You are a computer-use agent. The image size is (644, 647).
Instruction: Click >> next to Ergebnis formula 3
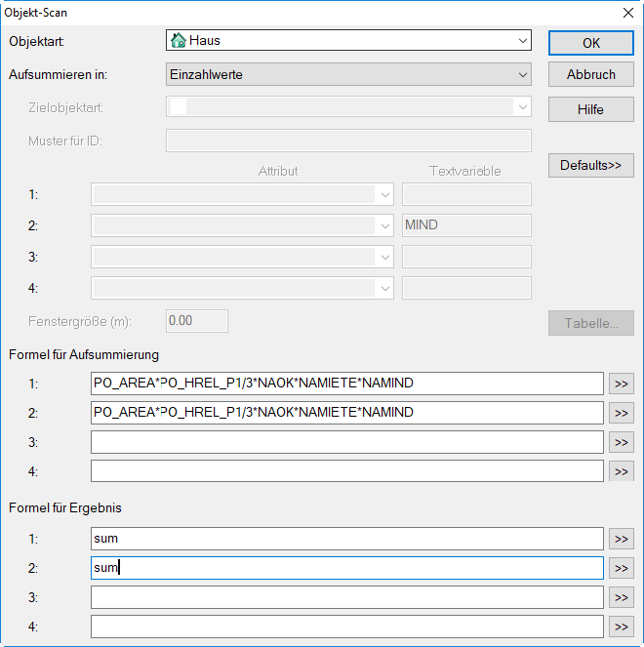[622, 597]
